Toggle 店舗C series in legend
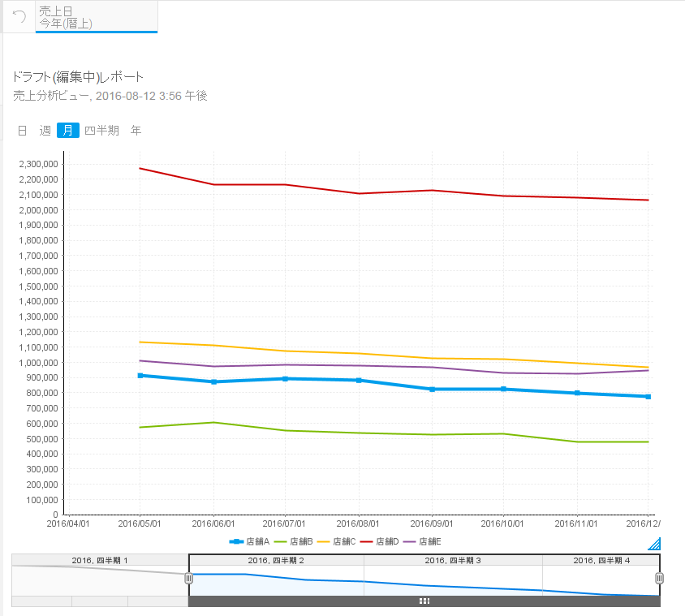 click(336, 541)
